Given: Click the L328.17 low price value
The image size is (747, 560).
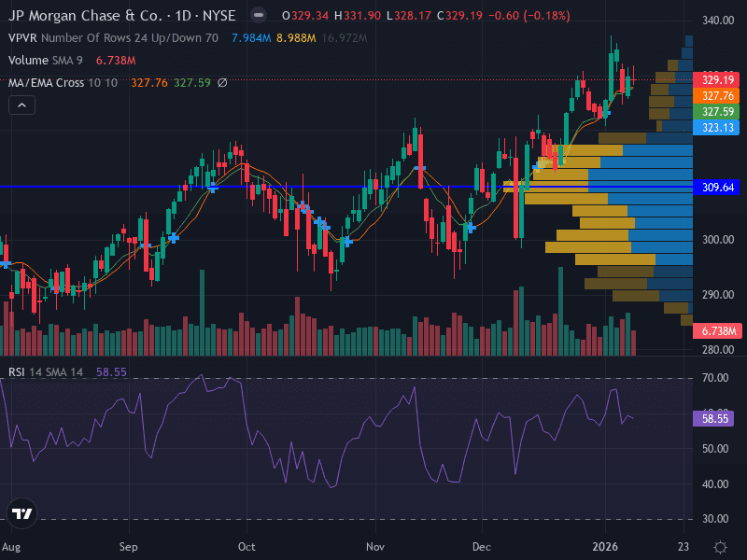Looking at the screenshot, I should [x=409, y=16].
